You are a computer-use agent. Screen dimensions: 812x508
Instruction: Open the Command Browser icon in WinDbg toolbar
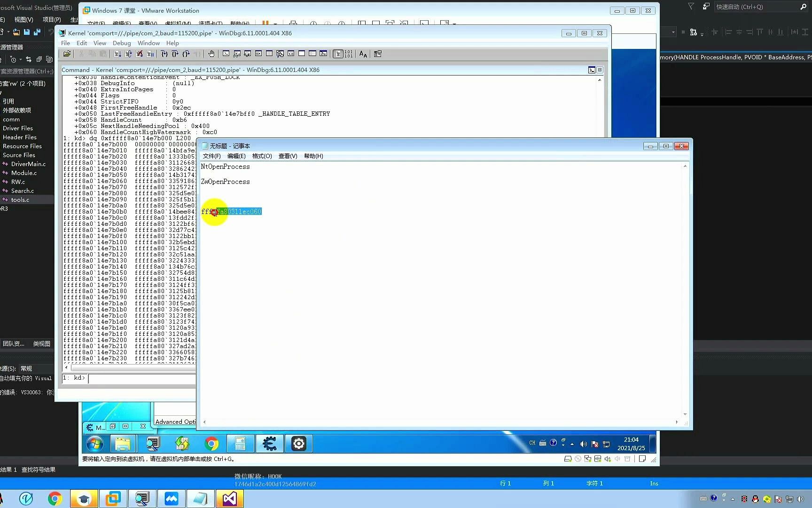(323, 54)
